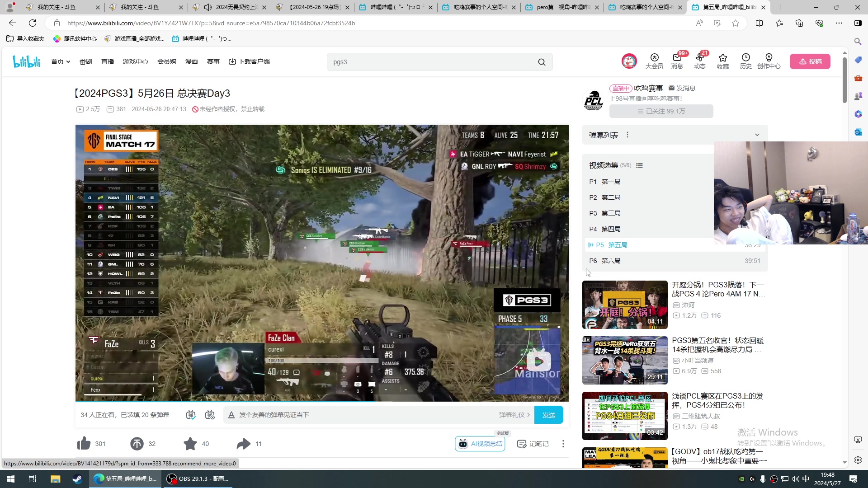Open browser settings ellipsis menu
868x488 pixels.
pos(839,23)
